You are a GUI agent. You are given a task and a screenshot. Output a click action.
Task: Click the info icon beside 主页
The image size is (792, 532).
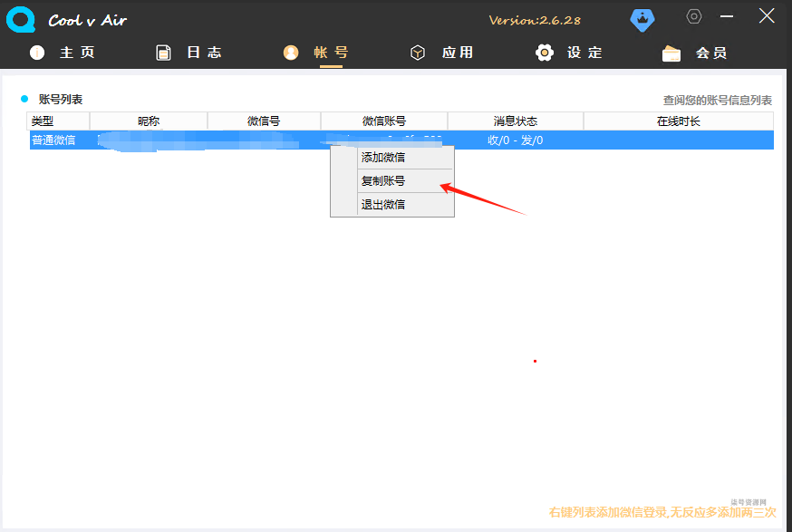37,53
